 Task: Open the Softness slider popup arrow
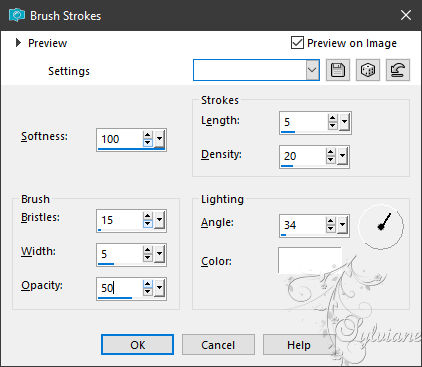pyautogui.click(x=160, y=138)
